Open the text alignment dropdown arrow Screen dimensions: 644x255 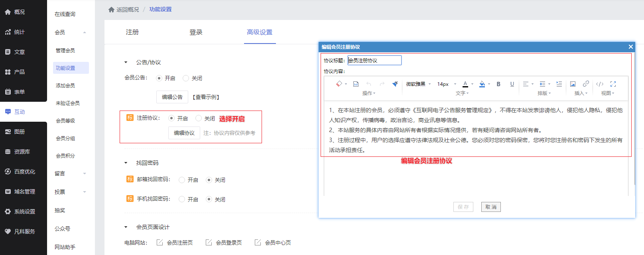pyautogui.click(x=532, y=84)
